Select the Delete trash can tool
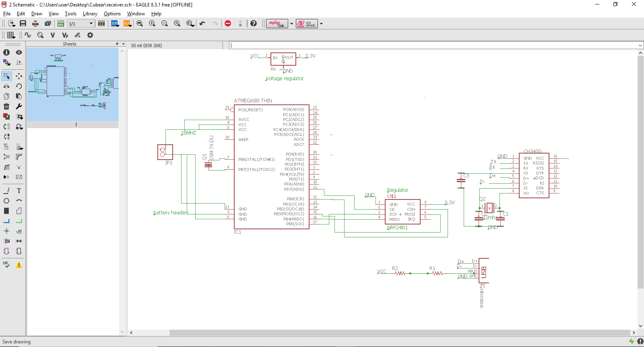Image resolution: width=644 pixels, height=347 pixels. (x=6, y=106)
